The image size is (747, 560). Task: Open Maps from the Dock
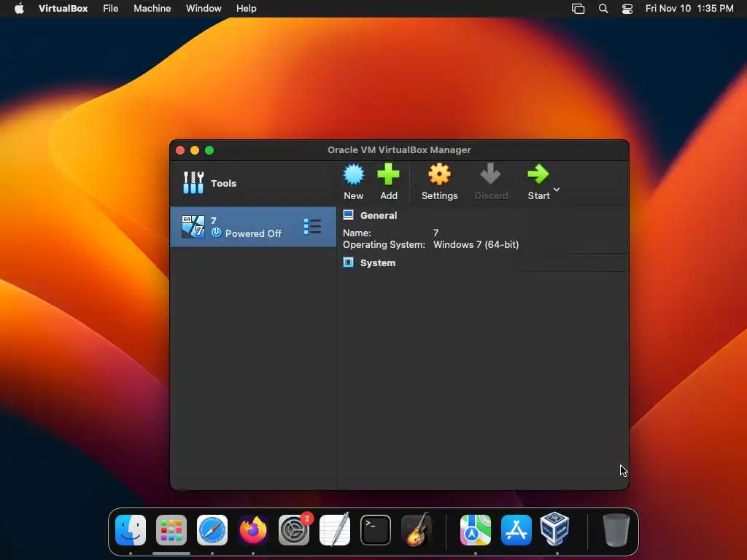(476, 529)
